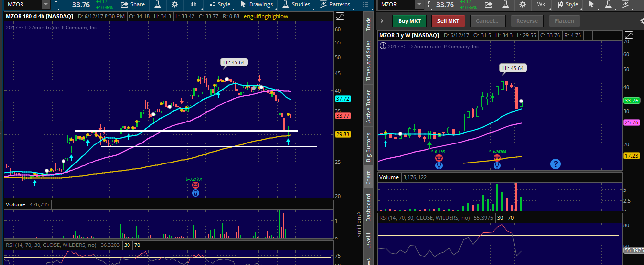The image size is (644, 265).
Task: Open left chart settings gear
Action: coord(175,5)
